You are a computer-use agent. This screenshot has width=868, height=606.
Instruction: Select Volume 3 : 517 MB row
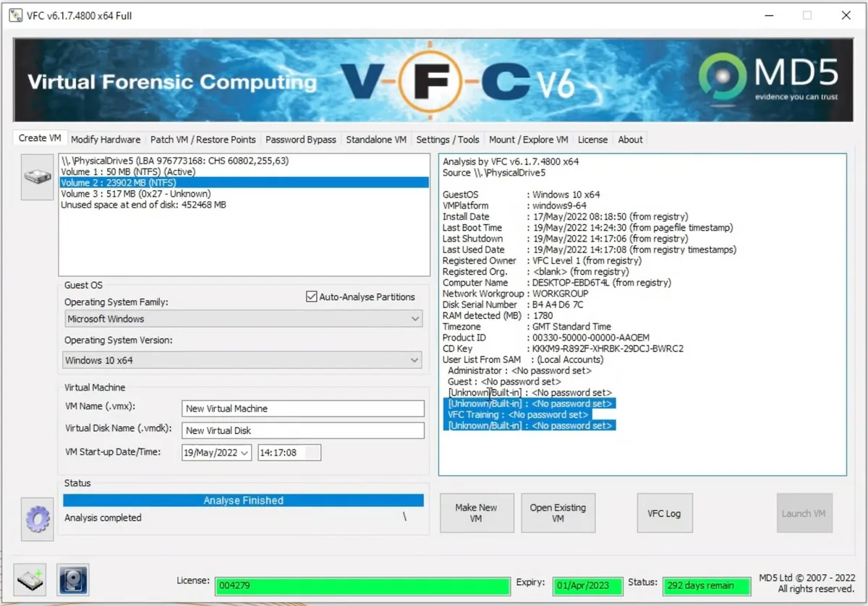244,194
